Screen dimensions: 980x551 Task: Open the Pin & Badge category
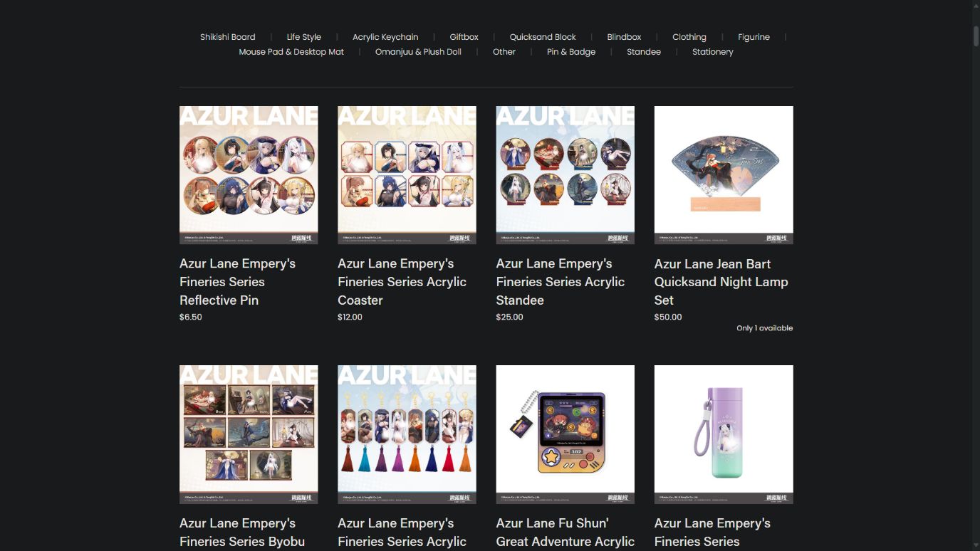click(x=571, y=52)
